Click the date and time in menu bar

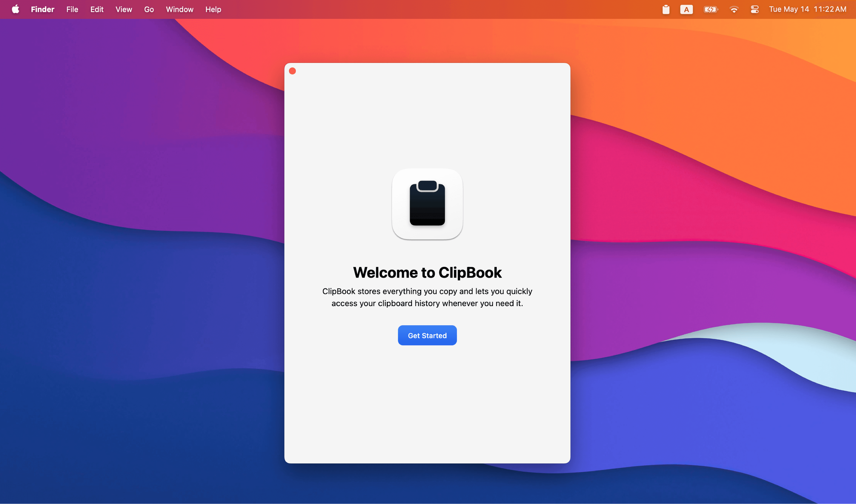[807, 9]
